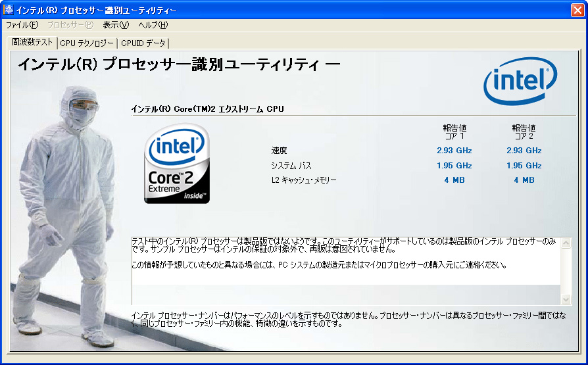The height and width of the screenshot is (365, 588).
Task: Click core 2 system bus 1.95 GHz
Action: [524, 166]
